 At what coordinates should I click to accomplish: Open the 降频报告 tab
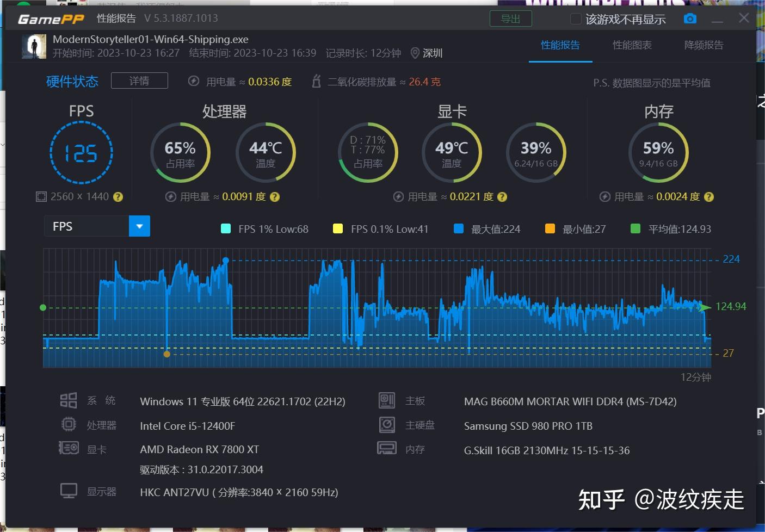[x=704, y=45]
